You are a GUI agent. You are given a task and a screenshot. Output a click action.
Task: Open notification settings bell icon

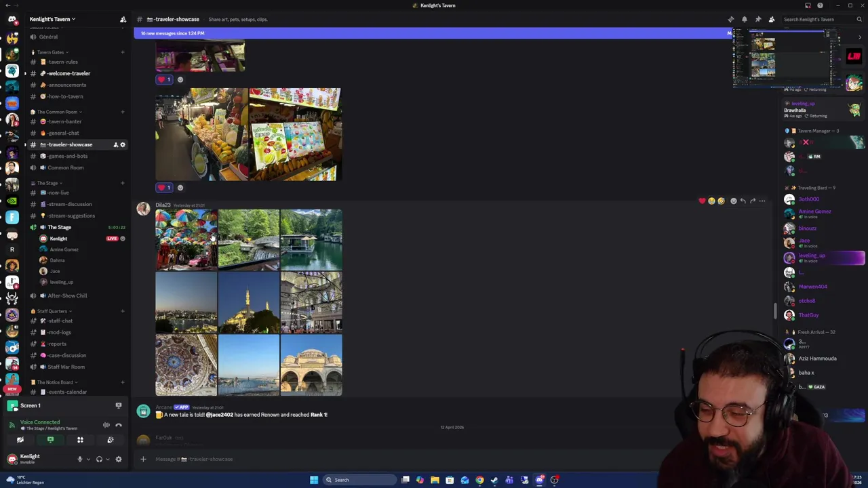click(x=744, y=19)
